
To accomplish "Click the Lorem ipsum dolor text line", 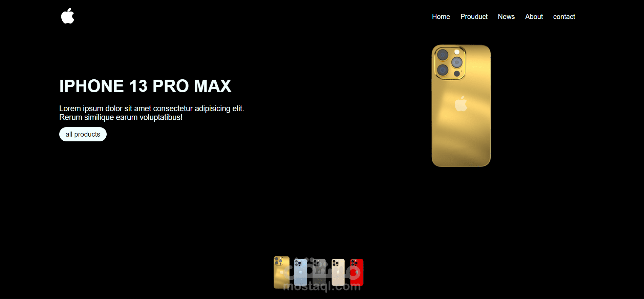I will pyautogui.click(x=152, y=108).
